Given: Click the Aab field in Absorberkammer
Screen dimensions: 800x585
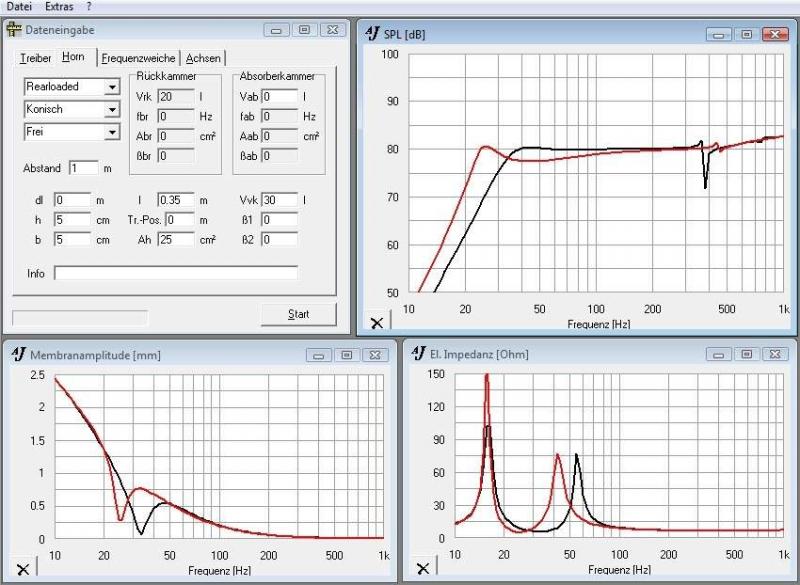Looking at the screenshot, I should [280, 136].
